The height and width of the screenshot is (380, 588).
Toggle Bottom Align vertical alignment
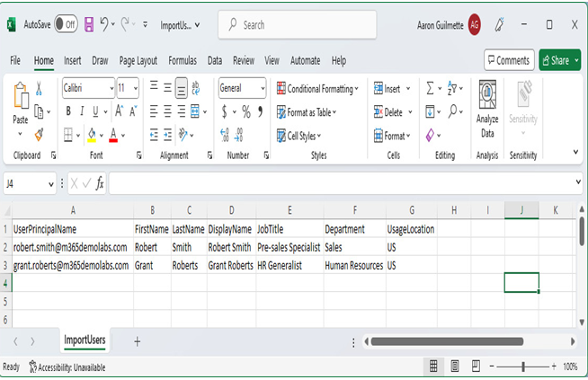[182, 88]
